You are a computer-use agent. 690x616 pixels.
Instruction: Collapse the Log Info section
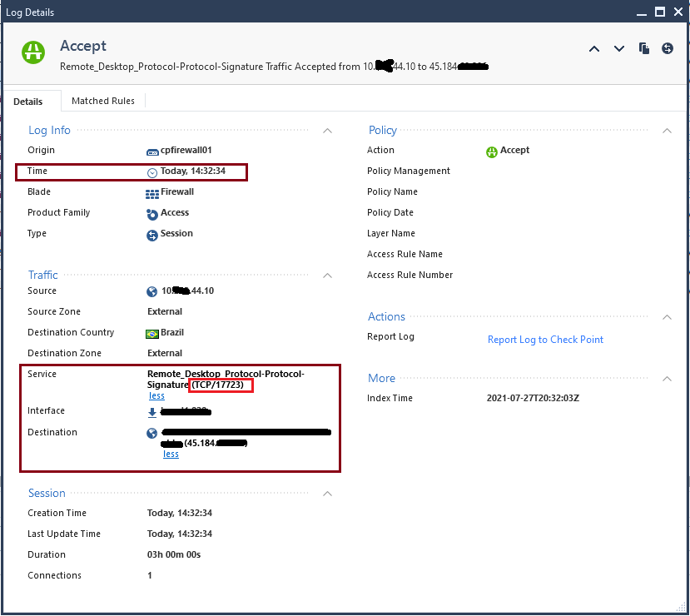click(328, 131)
